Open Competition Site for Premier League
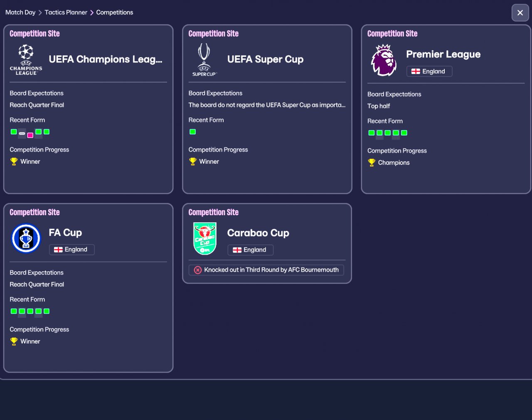The height and width of the screenshot is (420, 532). [x=392, y=34]
